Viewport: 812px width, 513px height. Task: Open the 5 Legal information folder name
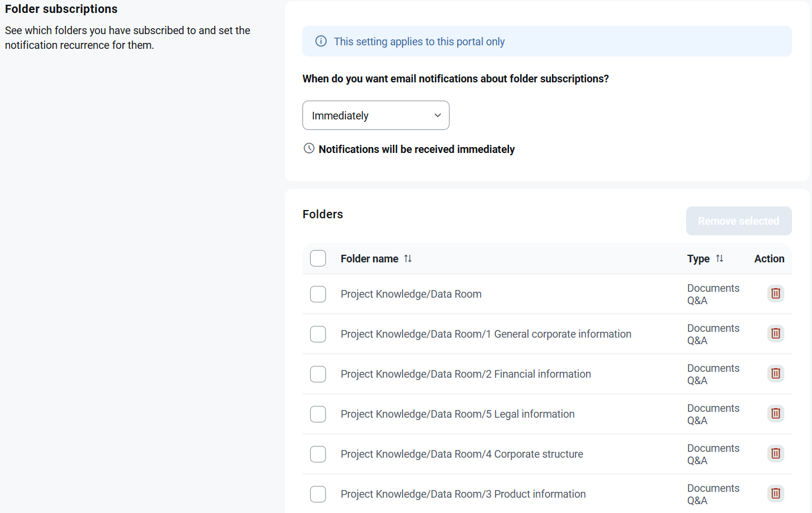tap(458, 414)
